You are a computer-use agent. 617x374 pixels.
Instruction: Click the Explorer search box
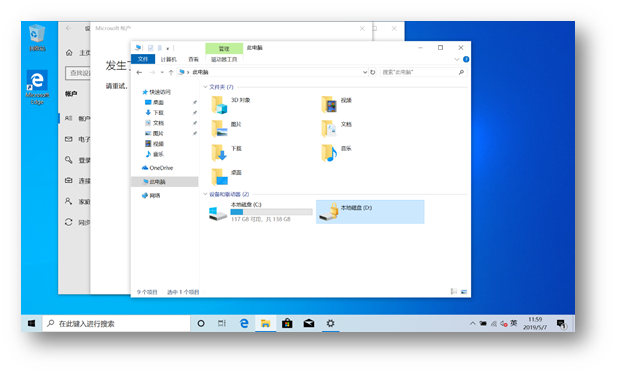tap(423, 72)
